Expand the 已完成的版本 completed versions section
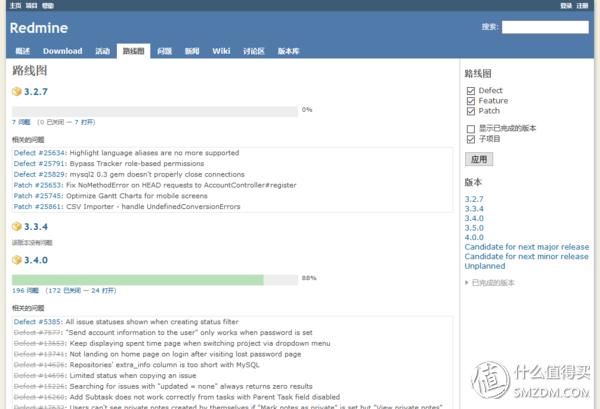The image size is (600, 409). pos(490,283)
